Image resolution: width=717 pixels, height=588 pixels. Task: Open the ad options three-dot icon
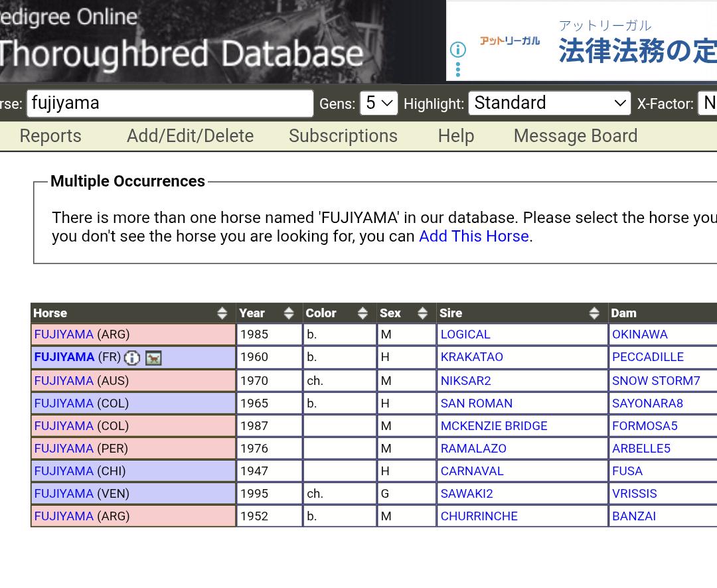(458, 69)
